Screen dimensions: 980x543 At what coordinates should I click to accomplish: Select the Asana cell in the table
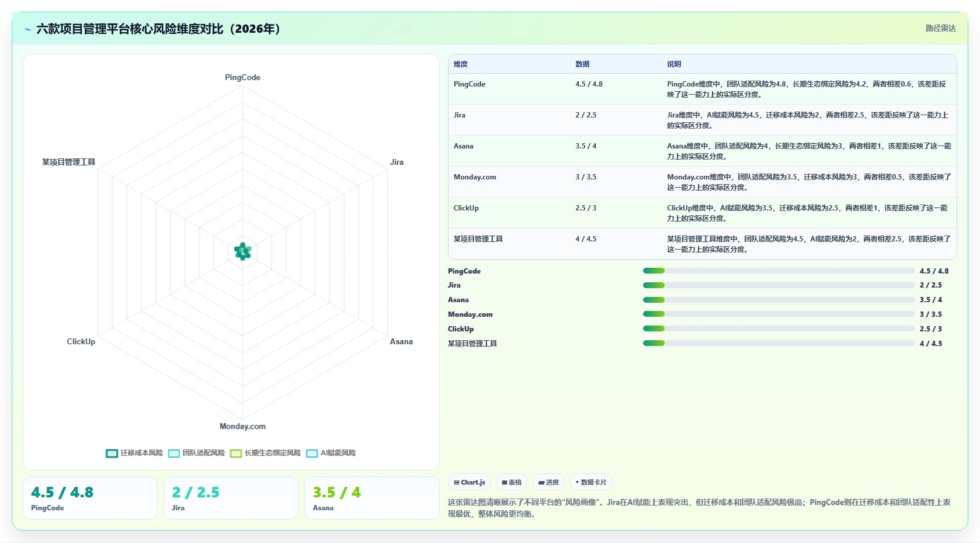(463, 146)
